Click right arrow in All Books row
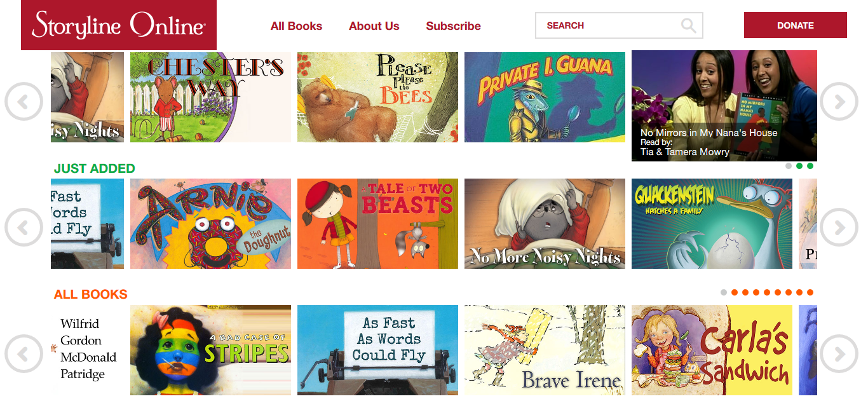This screenshot has width=868, height=401. (x=839, y=353)
